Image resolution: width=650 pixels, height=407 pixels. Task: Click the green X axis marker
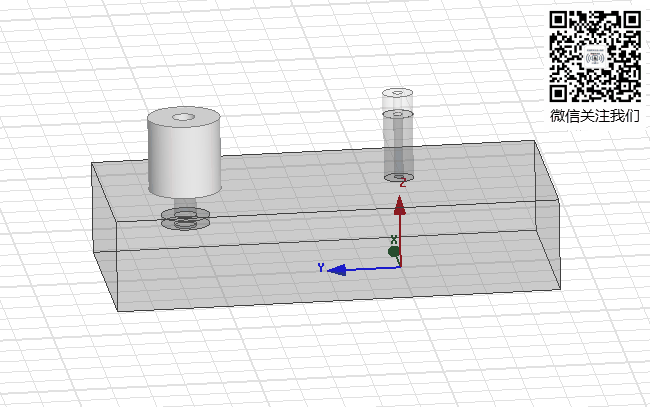[393, 251]
